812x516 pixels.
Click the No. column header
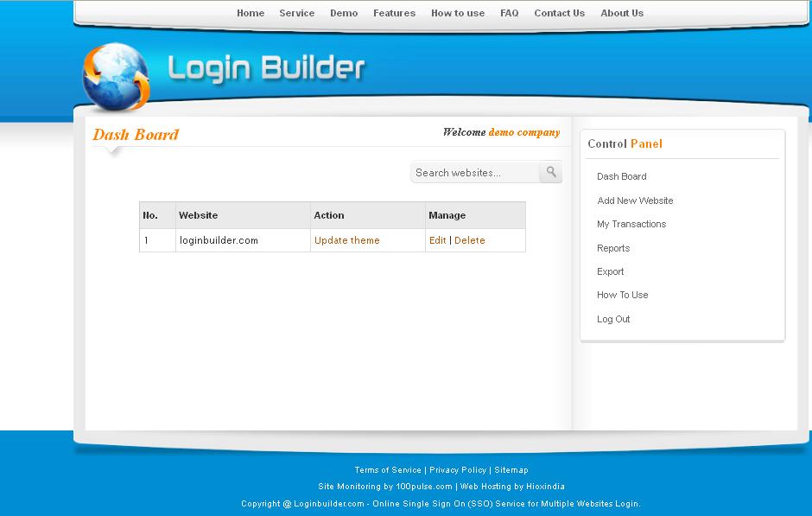157,215
